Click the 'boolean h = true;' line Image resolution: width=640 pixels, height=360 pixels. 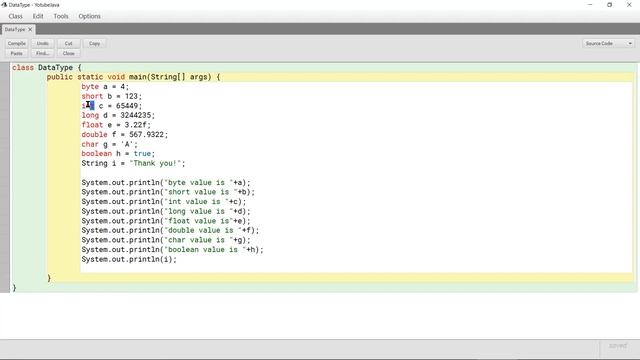118,154
